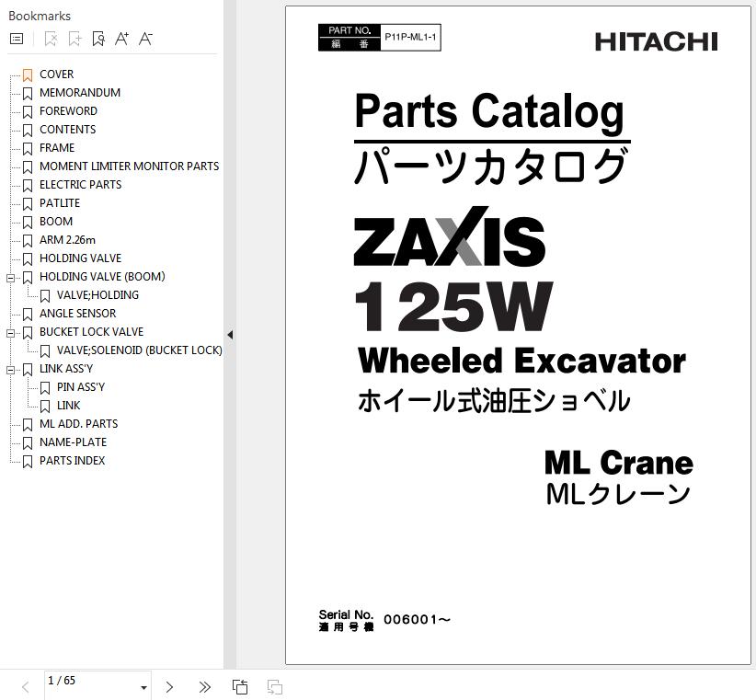
Task: Go to next page arrow
Action: [x=169, y=687]
